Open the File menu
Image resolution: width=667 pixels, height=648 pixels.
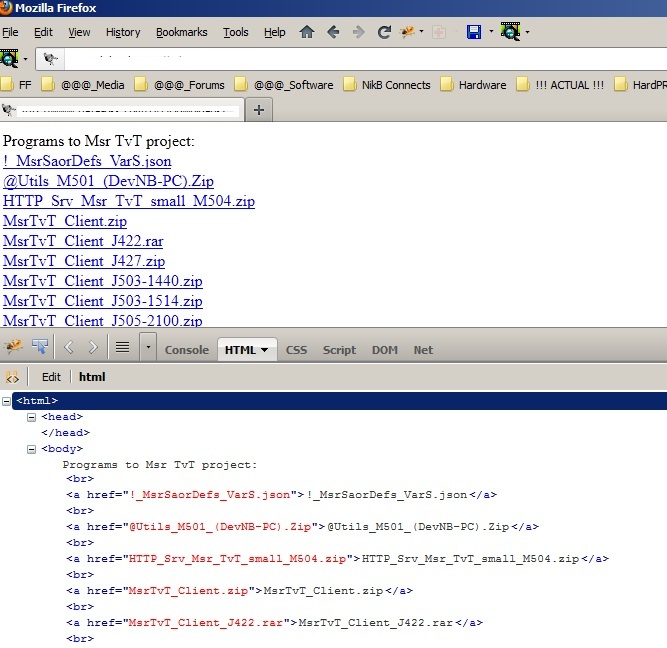pos(10,32)
